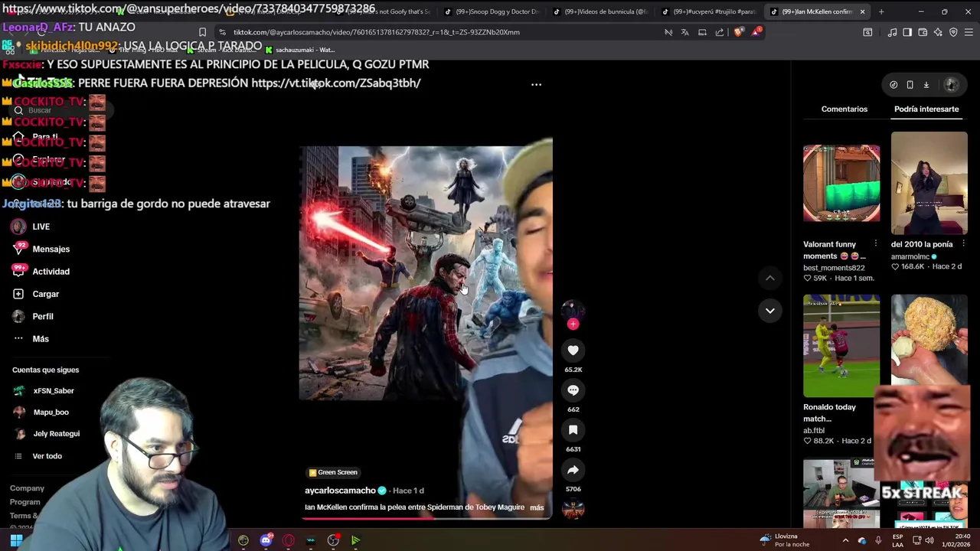Open options for 'del 2010 la ponía' card
This screenshot has width=980, height=551.
coord(963,244)
